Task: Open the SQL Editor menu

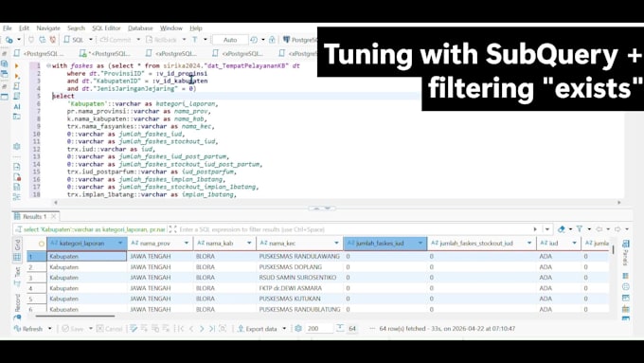Action: point(106,27)
